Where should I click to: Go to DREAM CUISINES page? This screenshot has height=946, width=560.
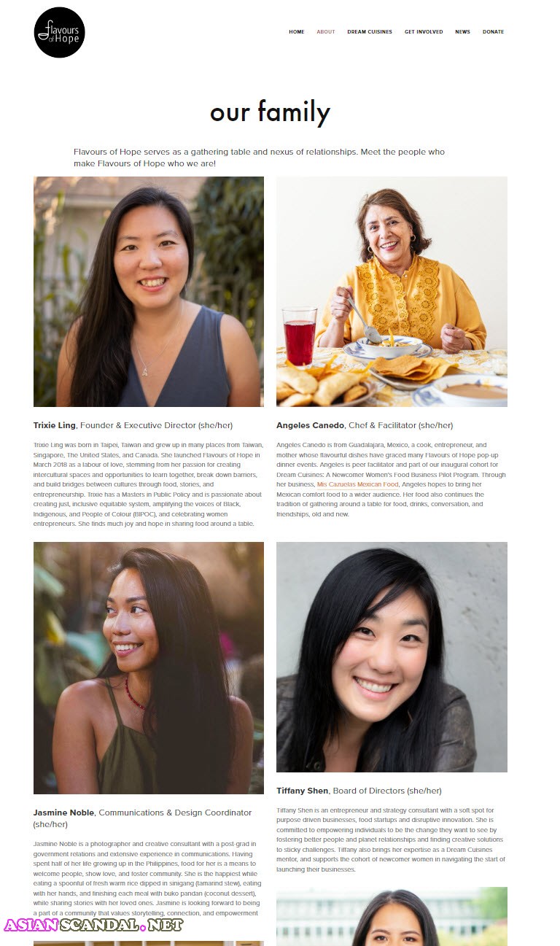(370, 32)
